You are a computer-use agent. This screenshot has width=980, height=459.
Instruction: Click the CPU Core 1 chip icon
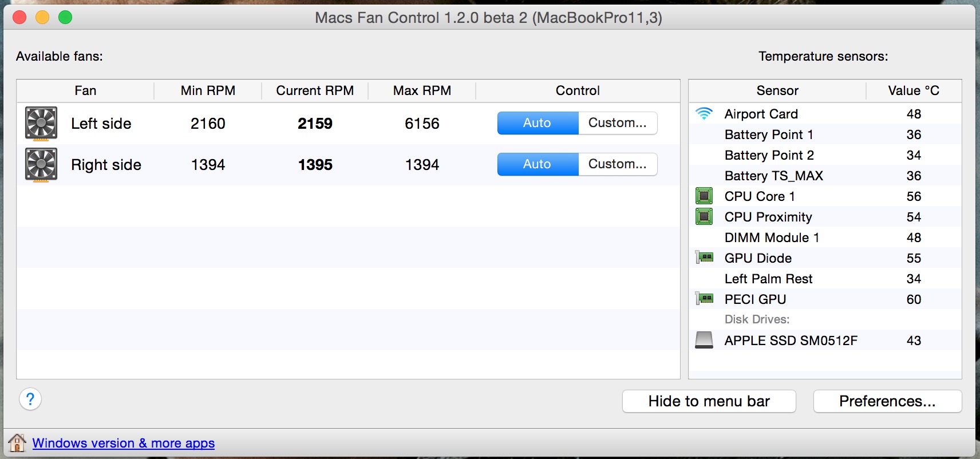704,196
